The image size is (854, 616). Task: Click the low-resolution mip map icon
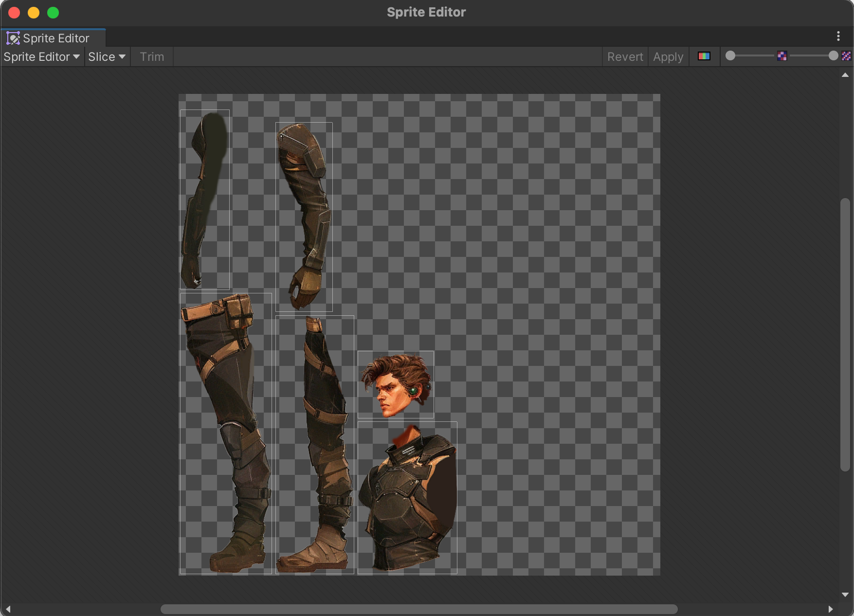coord(782,56)
